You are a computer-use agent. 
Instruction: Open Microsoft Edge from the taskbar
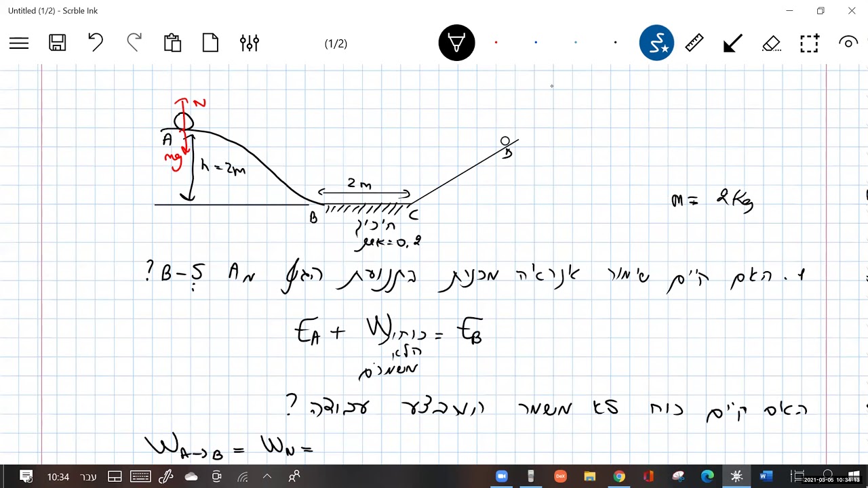707,476
